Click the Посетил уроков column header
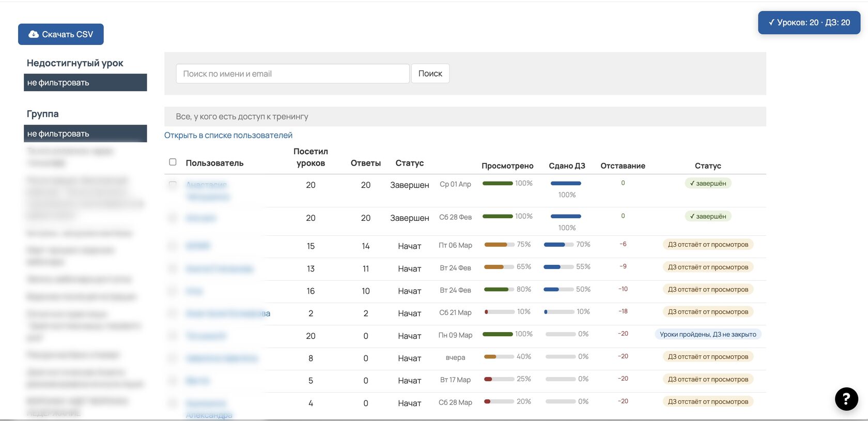The image size is (868, 421). (x=311, y=157)
